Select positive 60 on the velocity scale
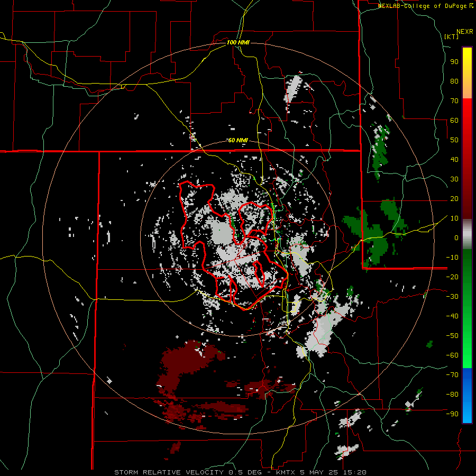476x476 pixels. (454, 120)
